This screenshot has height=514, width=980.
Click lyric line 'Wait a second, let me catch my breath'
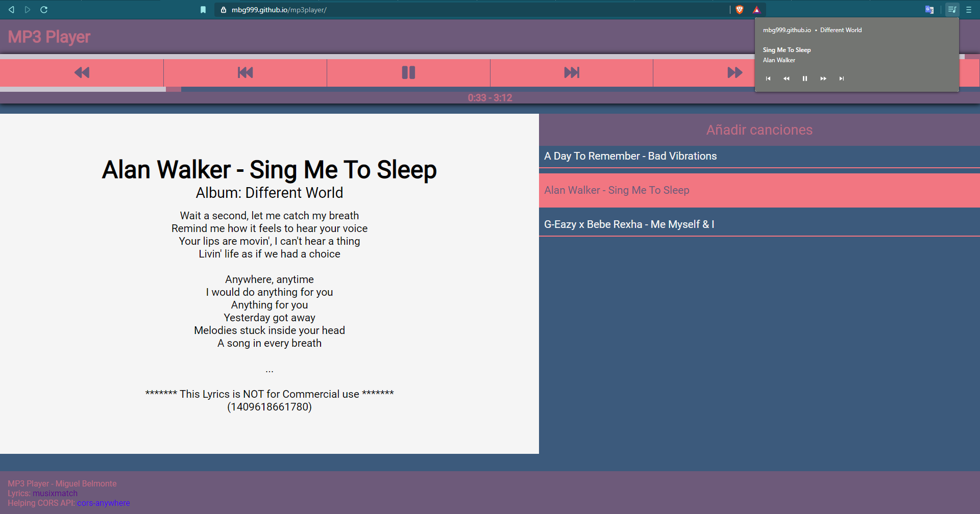(269, 216)
